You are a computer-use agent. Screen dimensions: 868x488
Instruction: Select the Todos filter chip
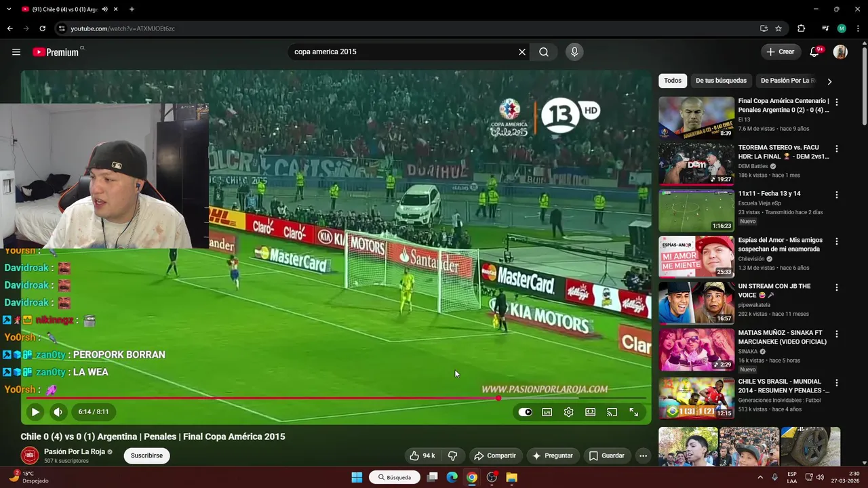coord(673,81)
